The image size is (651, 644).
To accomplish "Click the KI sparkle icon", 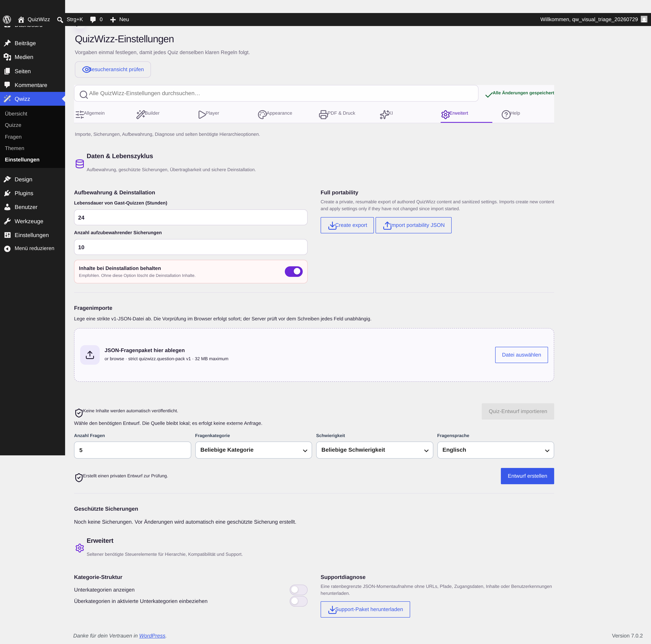I will click(384, 114).
